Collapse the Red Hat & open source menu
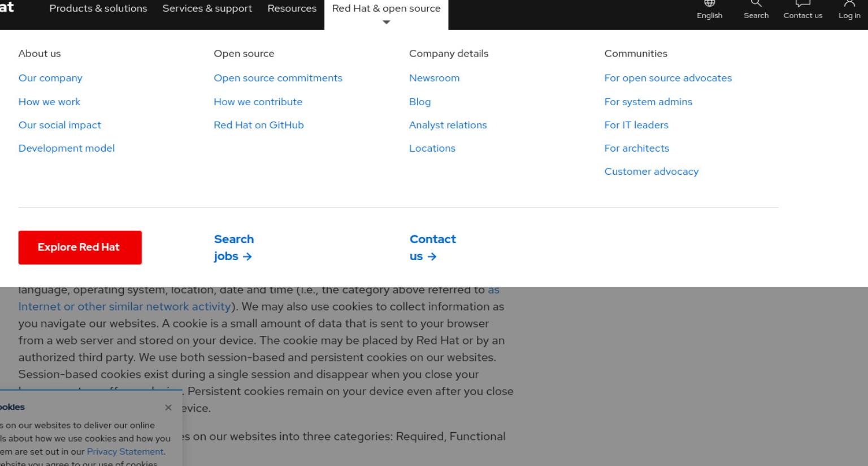 click(386, 14)
